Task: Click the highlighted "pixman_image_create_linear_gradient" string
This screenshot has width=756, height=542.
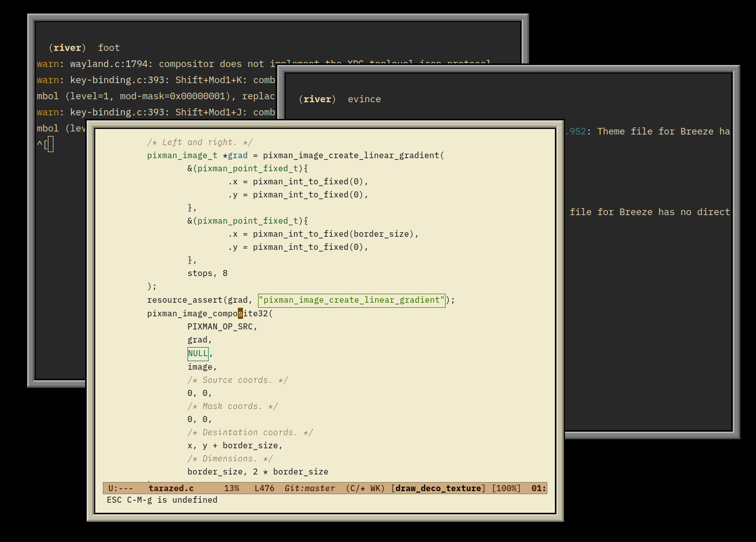Action: (x=351, y=300)
